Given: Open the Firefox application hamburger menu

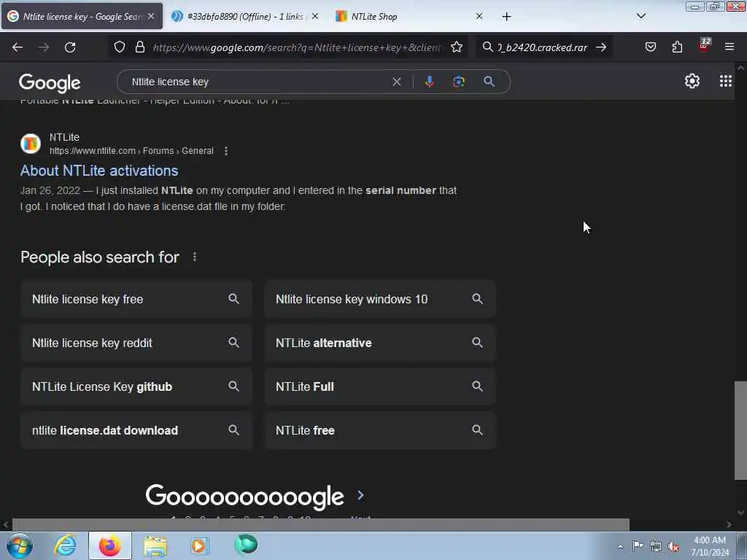Looking at the screenshot, I should point(729,47).
